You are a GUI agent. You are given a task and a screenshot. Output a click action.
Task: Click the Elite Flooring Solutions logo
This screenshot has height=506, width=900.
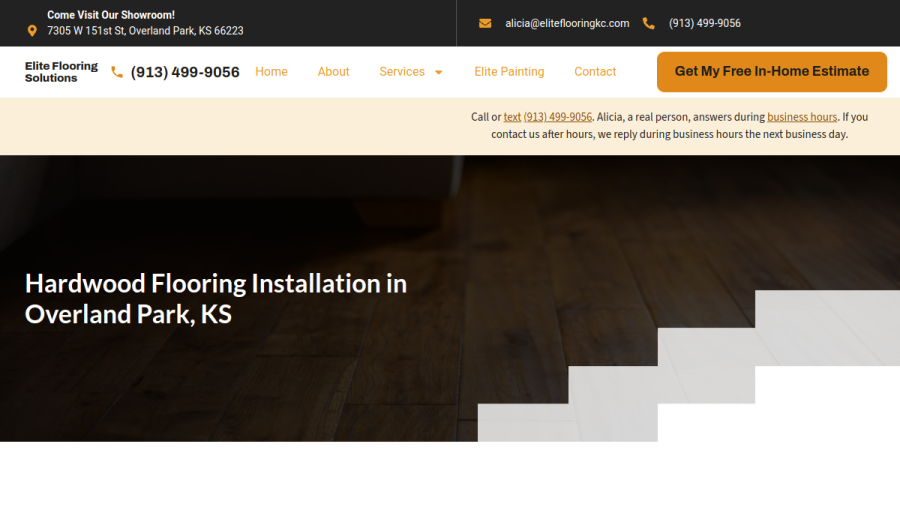point(61,72)
